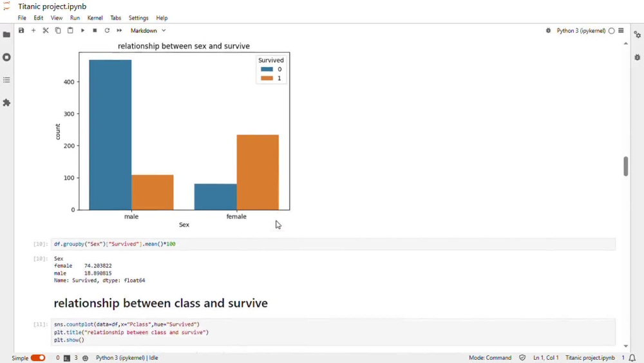644x363 pixels.
Task: Copy the selected cell with the copy icon
Action: [x=58, y=30]
